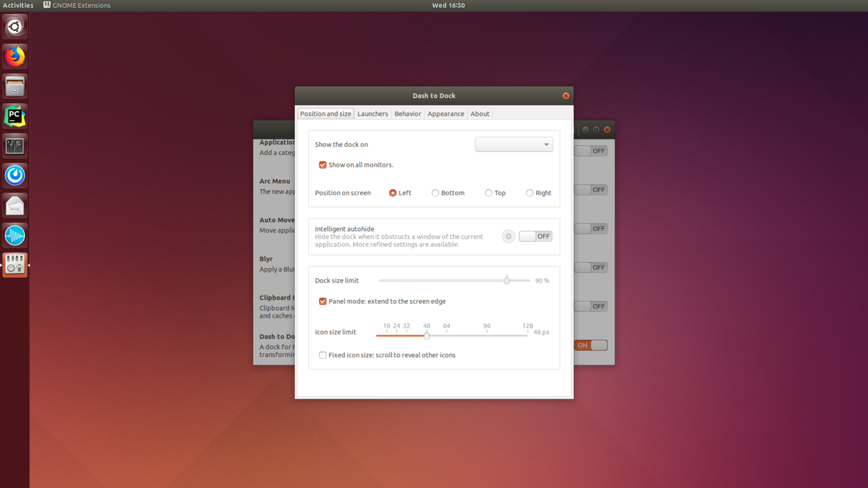Open the mail envelope dock icon
868x488 pixels.
point(15,205)
